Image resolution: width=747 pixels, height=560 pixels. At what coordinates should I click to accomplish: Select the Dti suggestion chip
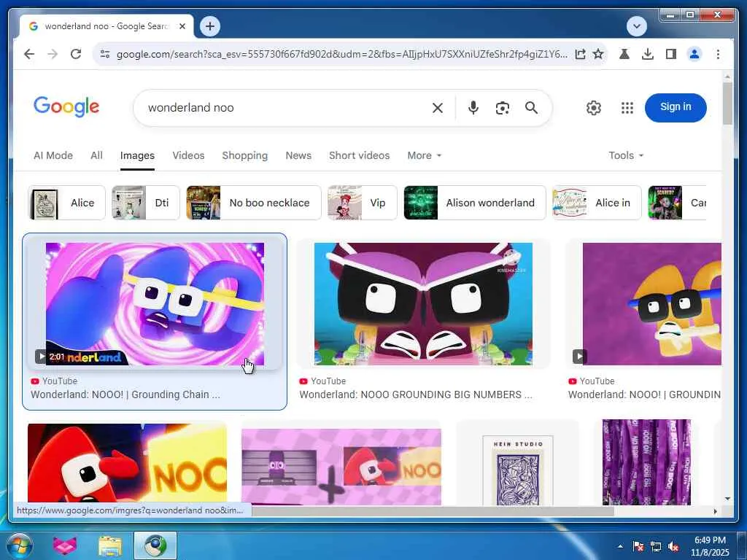(x=145, y=203)
